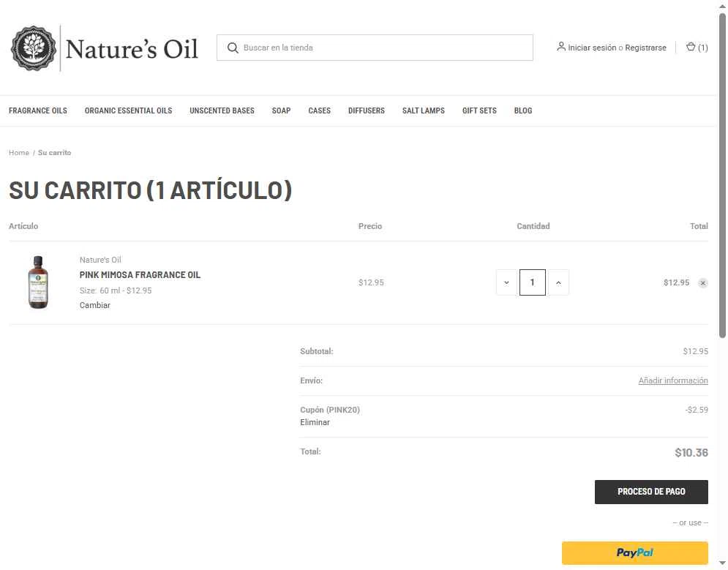
Task: Increase quantity with up chevron
Action: click(558, 282)
